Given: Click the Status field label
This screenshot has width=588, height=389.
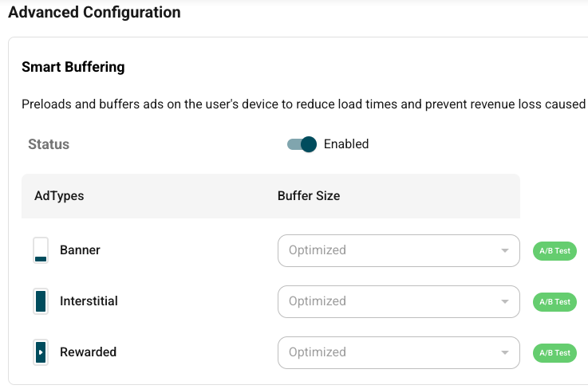Looking at the screenshot, I should tap(49, 144).
